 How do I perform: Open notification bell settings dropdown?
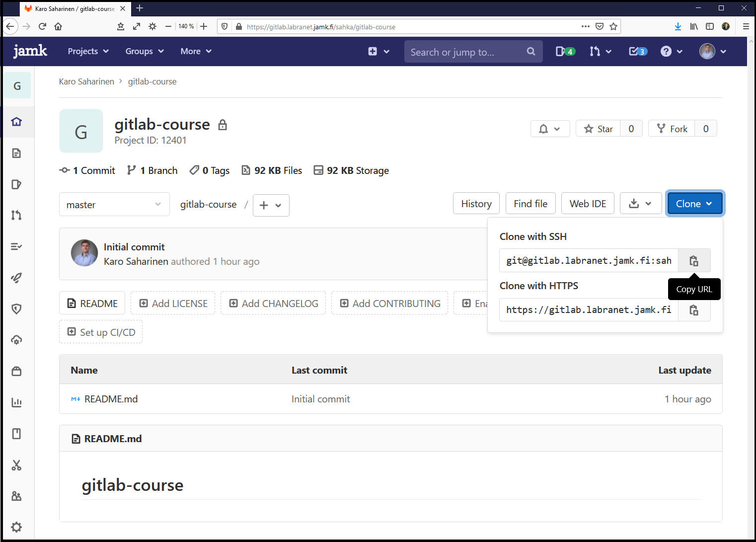[550, 129]
